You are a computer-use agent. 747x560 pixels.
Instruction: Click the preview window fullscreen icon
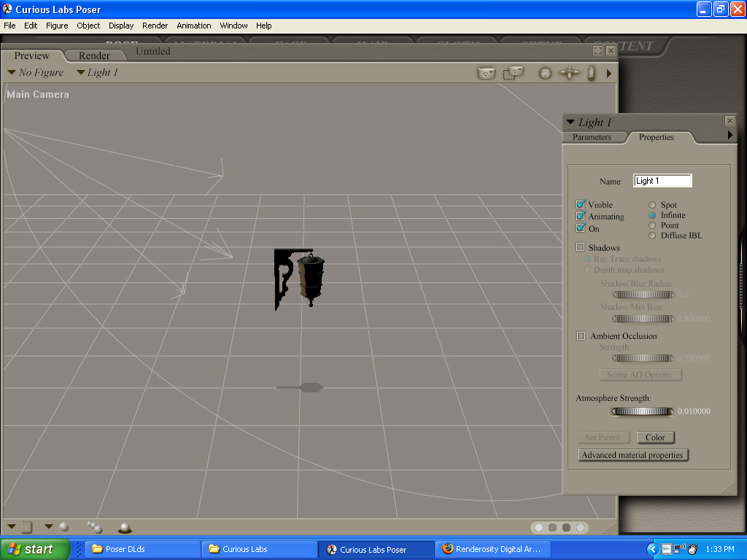(x=597, y=51)
